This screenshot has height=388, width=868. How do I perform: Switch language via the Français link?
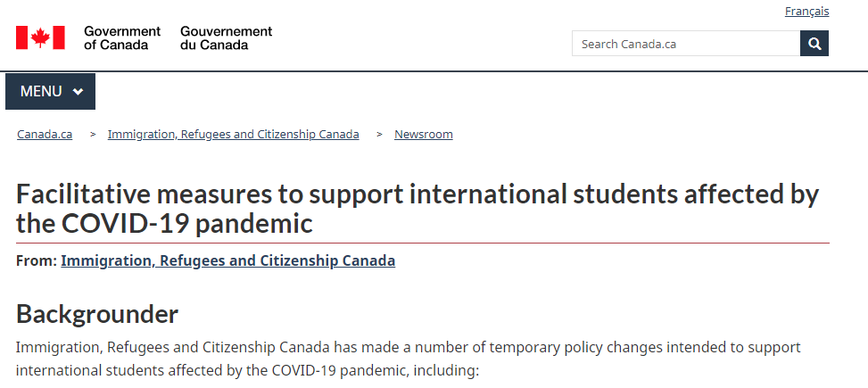click(806, 11)
